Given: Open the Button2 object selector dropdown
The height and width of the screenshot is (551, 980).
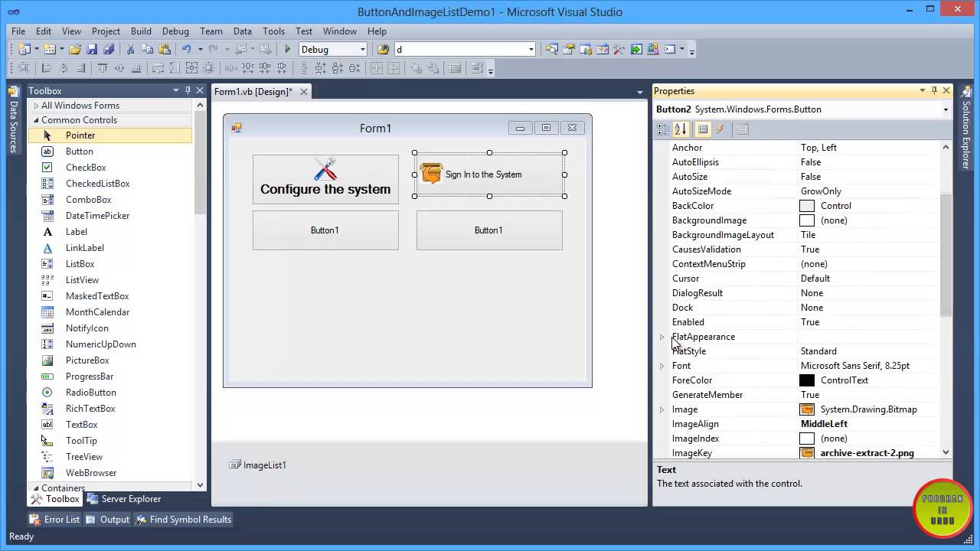Looking at the screenshot, I should click(945, 109).
